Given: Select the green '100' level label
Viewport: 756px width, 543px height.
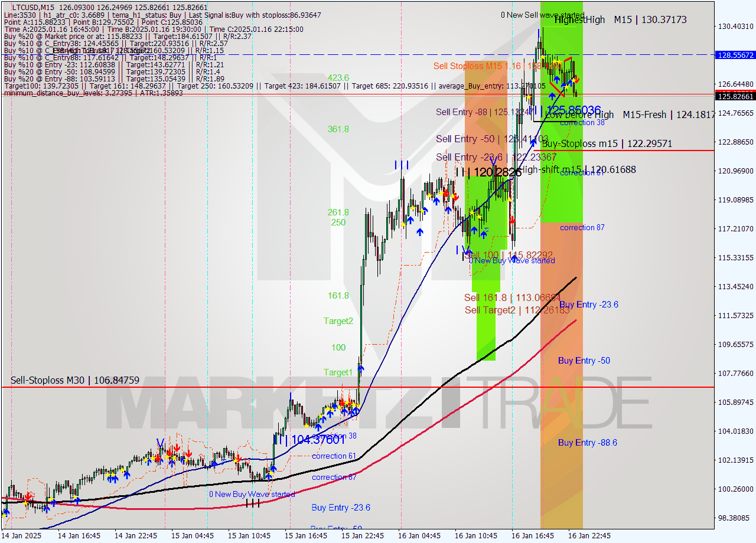Looking at the screenshot, I should tap(338, 348).
